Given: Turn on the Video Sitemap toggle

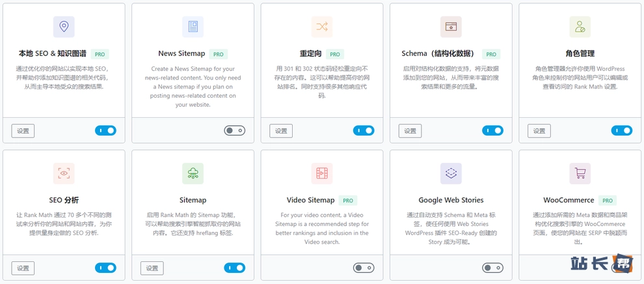Looking at the screenshot, I should point(363,268).
